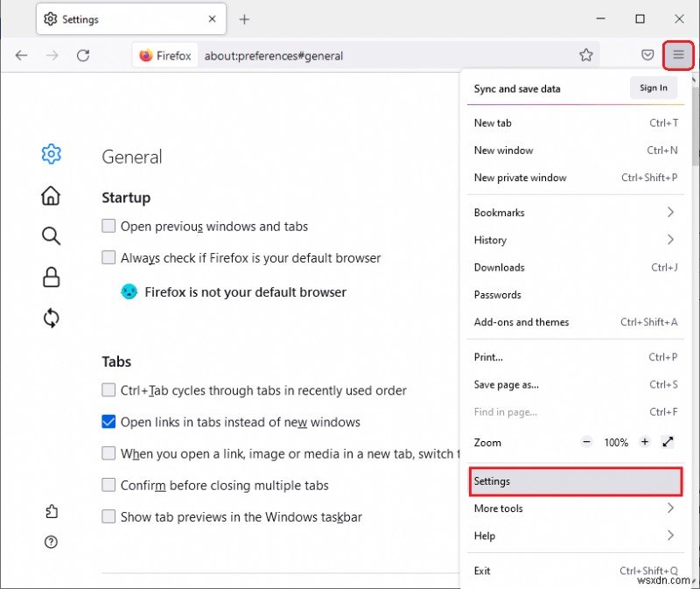Screen dimensions: 700x589
Task: Reload the page
Action: pos(83,55)
